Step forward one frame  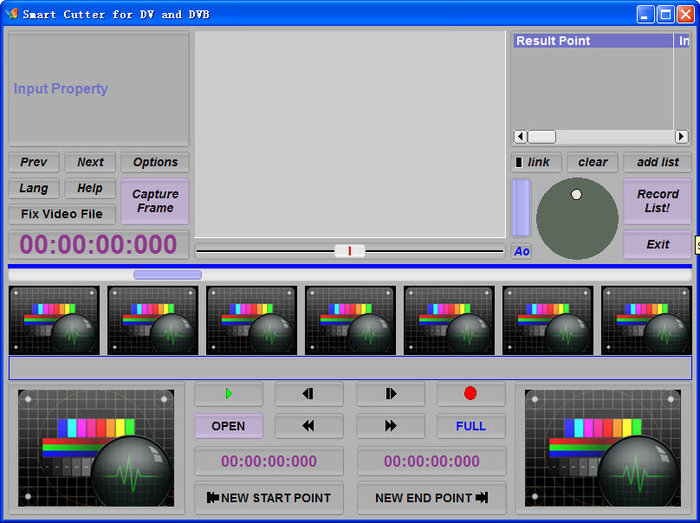(390, 394)
